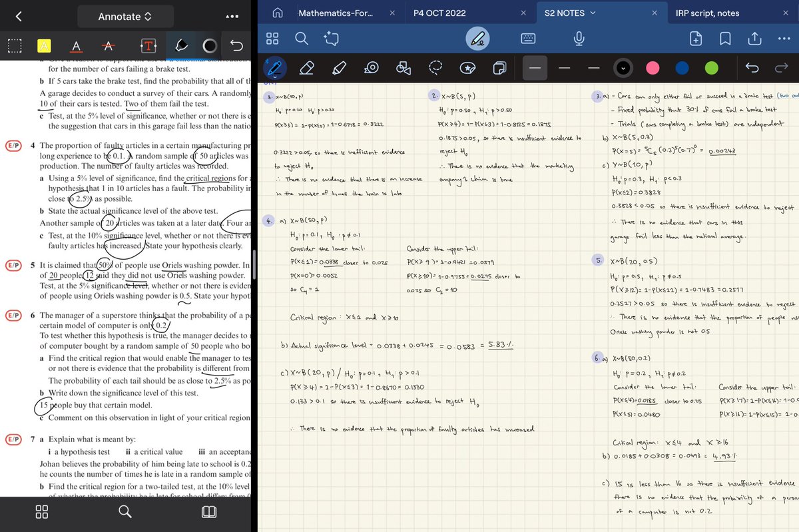Open the Annotate mode dropdown
The image size is (799, 532).
coord(125,15)
